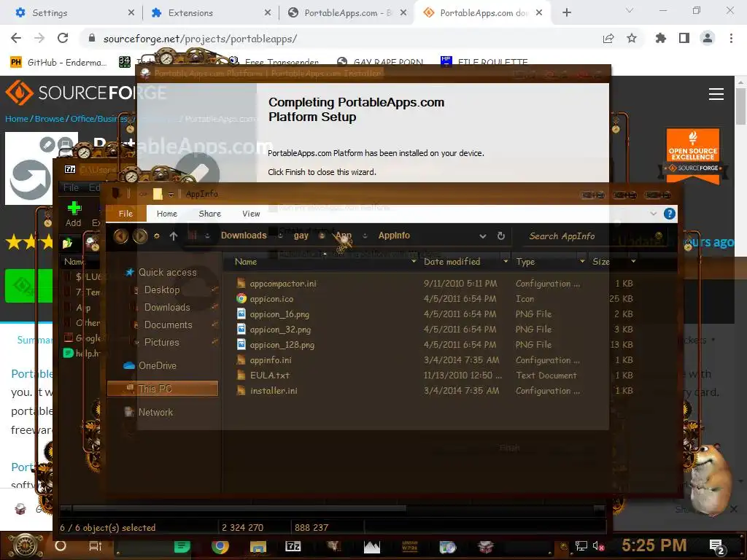Open recent locations dropdown in Explorer
This screenshot has height=560, width=747.
point(156,236)
